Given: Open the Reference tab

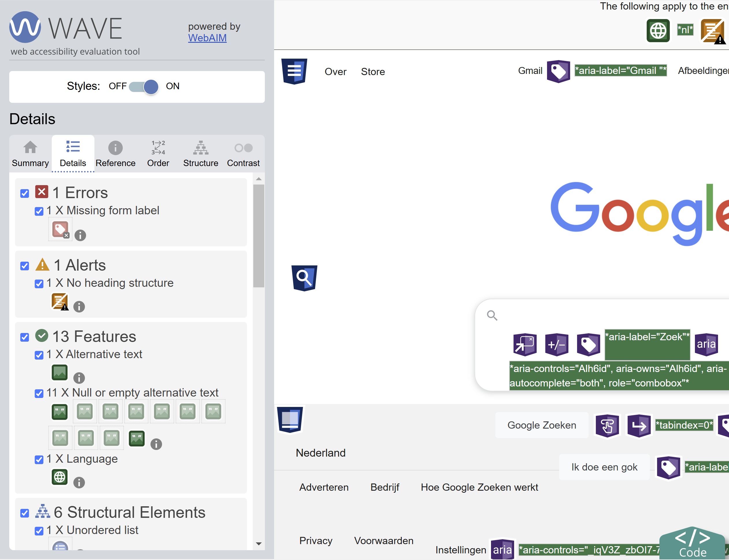Looking at the screenshot, I should (x=115, y=154).
